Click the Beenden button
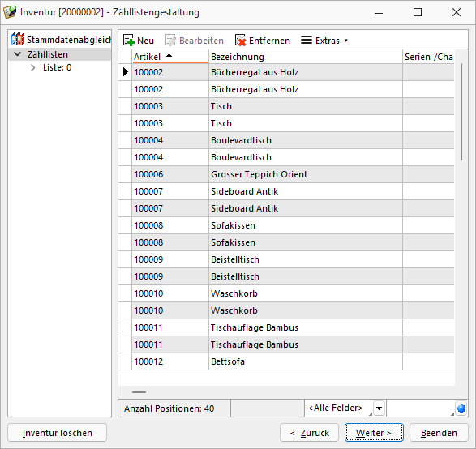Viewport: 476px width, 449px height. (x=439, y=432)
